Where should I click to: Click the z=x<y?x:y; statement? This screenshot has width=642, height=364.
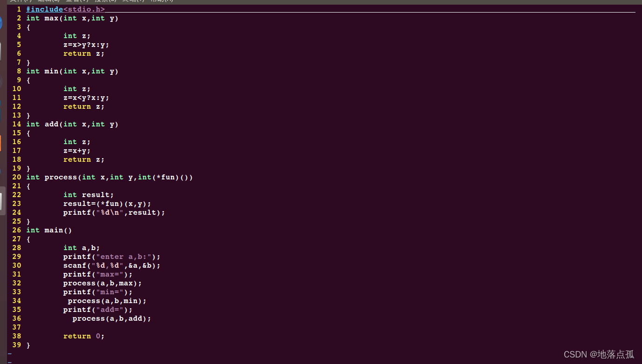[87, 98]
